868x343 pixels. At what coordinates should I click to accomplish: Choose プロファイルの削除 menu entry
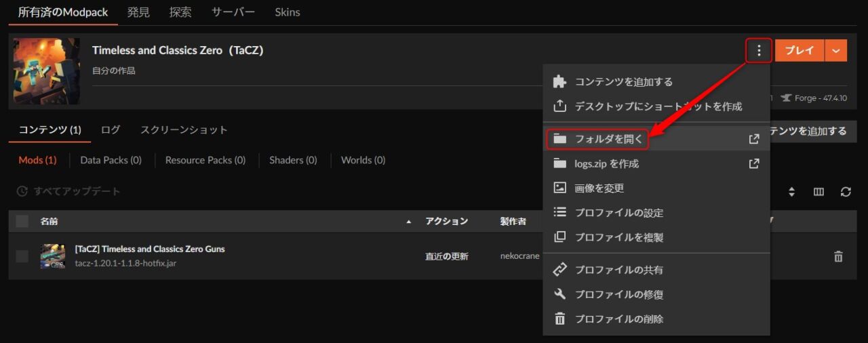coord(656,319)
